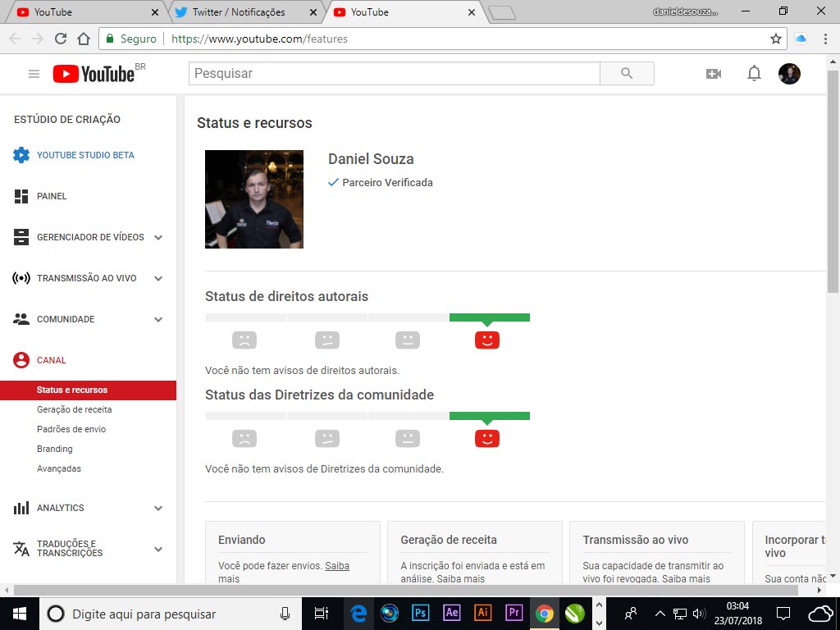Open the hamburger guide menu
Viewport: 840px width, 630px height.
(34, 74)
